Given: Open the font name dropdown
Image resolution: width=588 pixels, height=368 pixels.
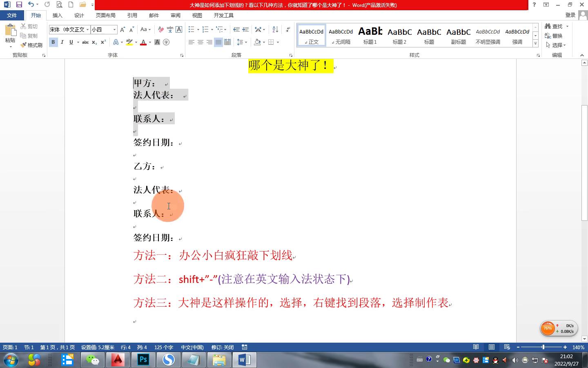Looking at the screenshot, I should pyautogui.click(x=87, y=29).
